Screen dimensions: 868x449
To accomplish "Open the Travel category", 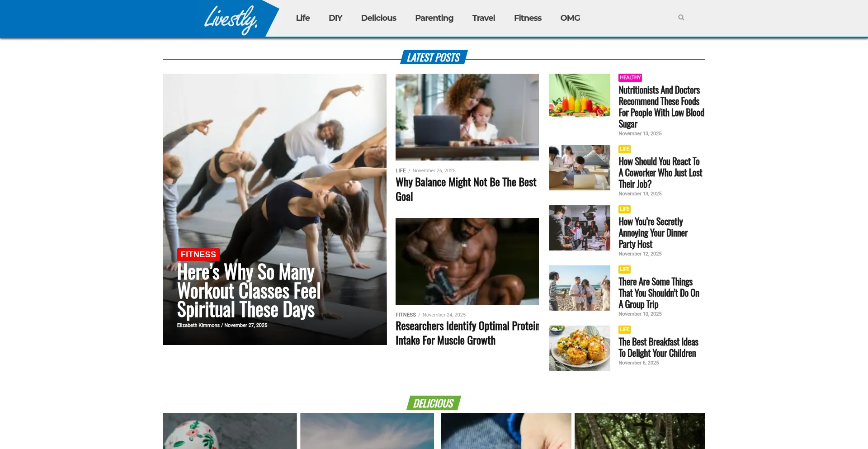I will (483, 18).
